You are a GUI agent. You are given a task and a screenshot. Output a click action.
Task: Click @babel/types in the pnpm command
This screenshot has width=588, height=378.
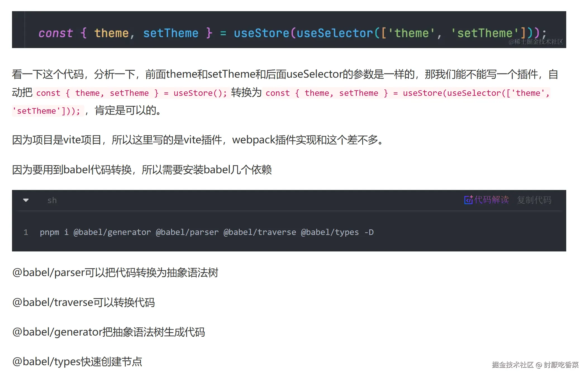(x=330, y=232)
